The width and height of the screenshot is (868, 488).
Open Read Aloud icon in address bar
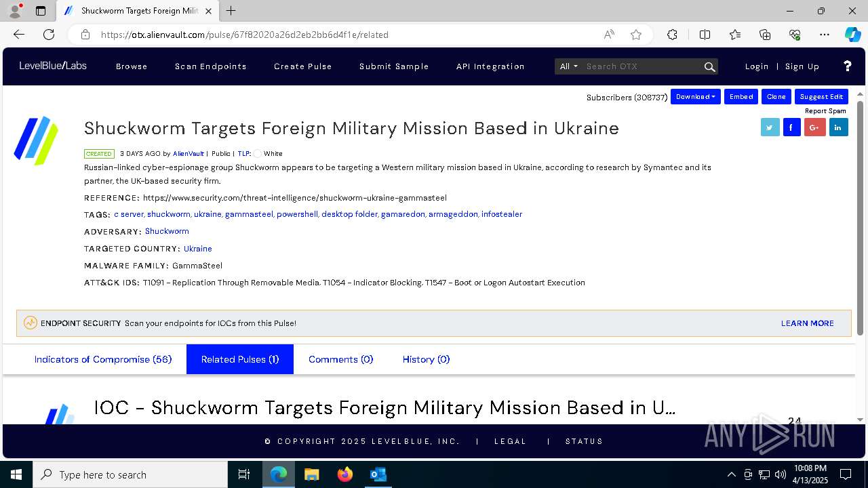(x=609, y=35)
